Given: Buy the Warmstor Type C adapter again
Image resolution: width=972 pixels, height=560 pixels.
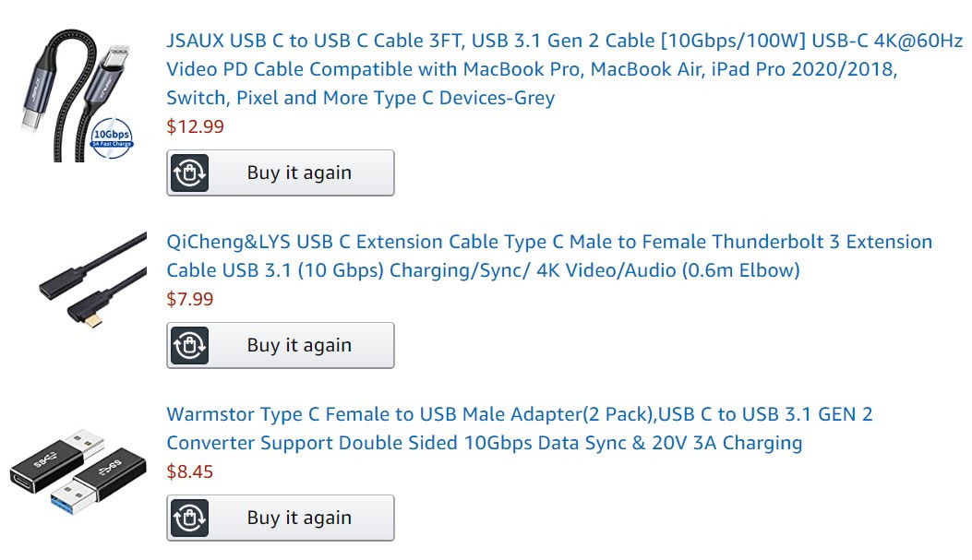Looking at the screenshot, I should click(x=281, y=518).
